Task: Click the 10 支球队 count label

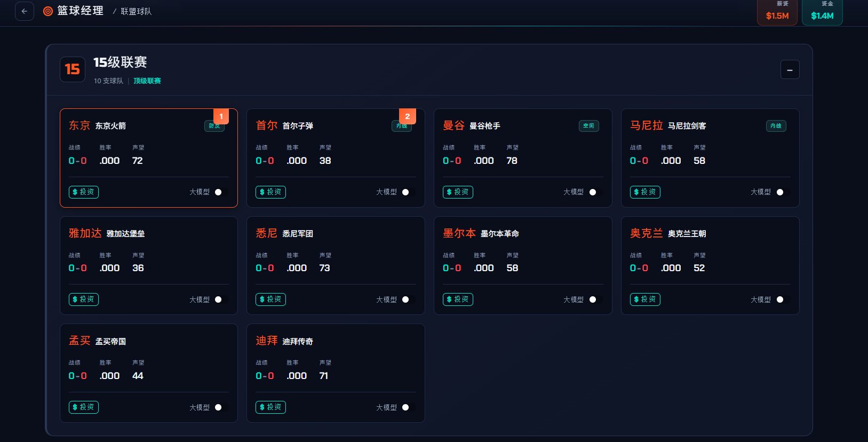Action: [x=108, y=81]
